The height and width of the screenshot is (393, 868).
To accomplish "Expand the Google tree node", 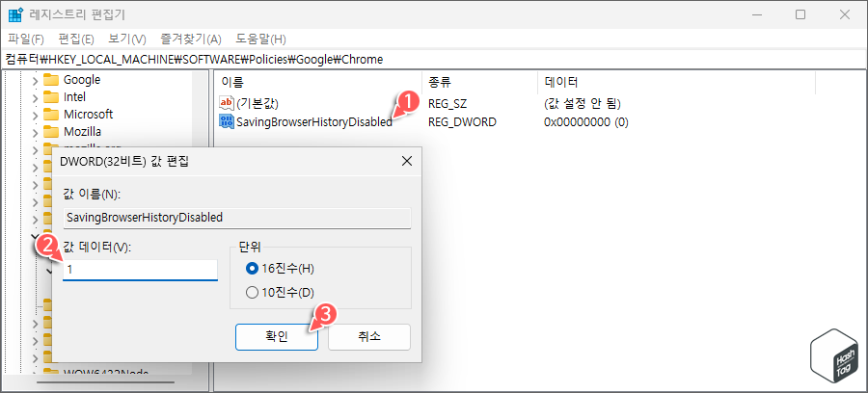I will pos(36,80).
